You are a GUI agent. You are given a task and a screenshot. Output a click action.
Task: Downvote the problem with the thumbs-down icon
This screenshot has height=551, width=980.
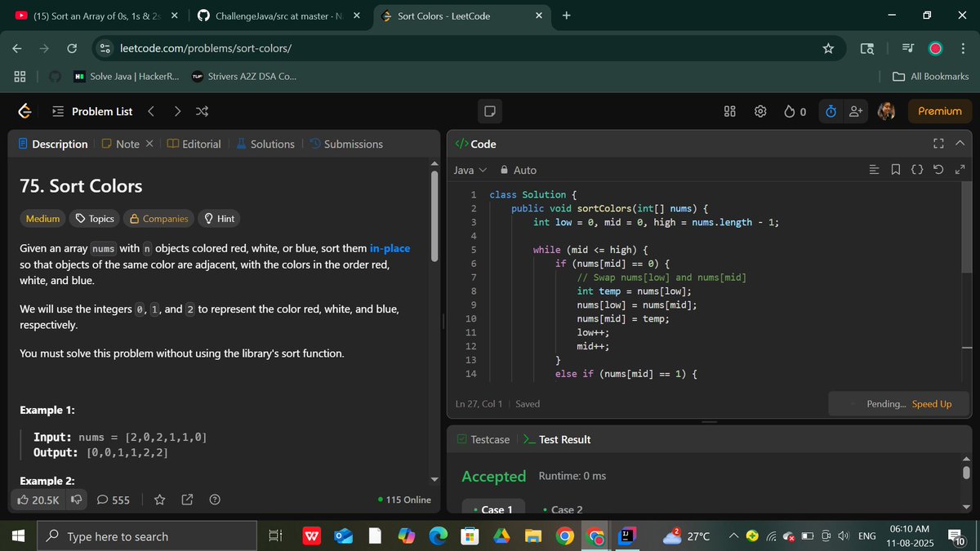77,499
